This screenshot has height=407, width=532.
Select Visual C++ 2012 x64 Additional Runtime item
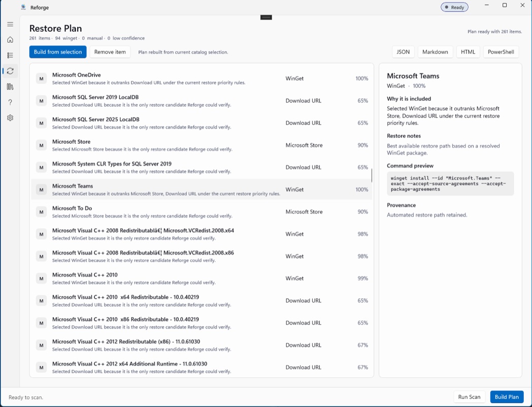click(x=202, y=367)
